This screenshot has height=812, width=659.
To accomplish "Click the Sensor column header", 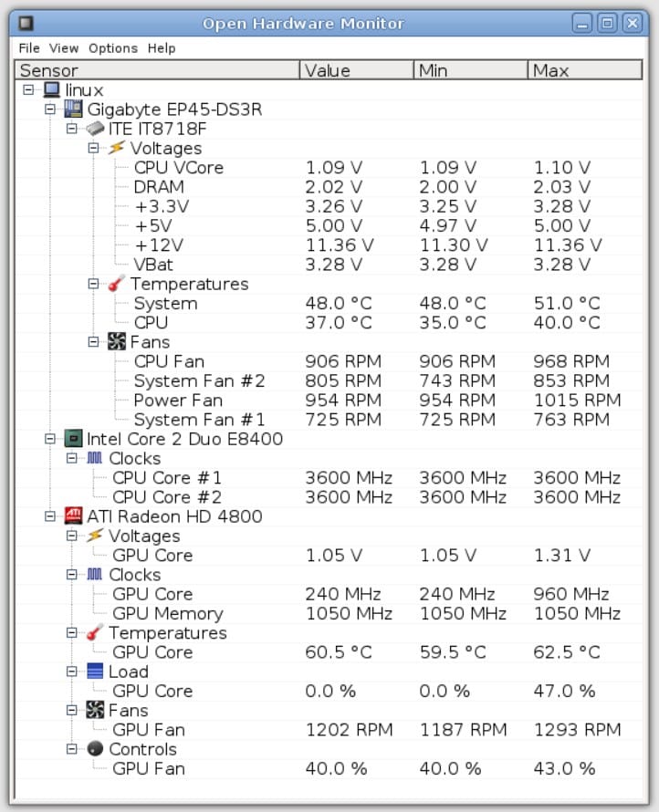I will 157,70.
